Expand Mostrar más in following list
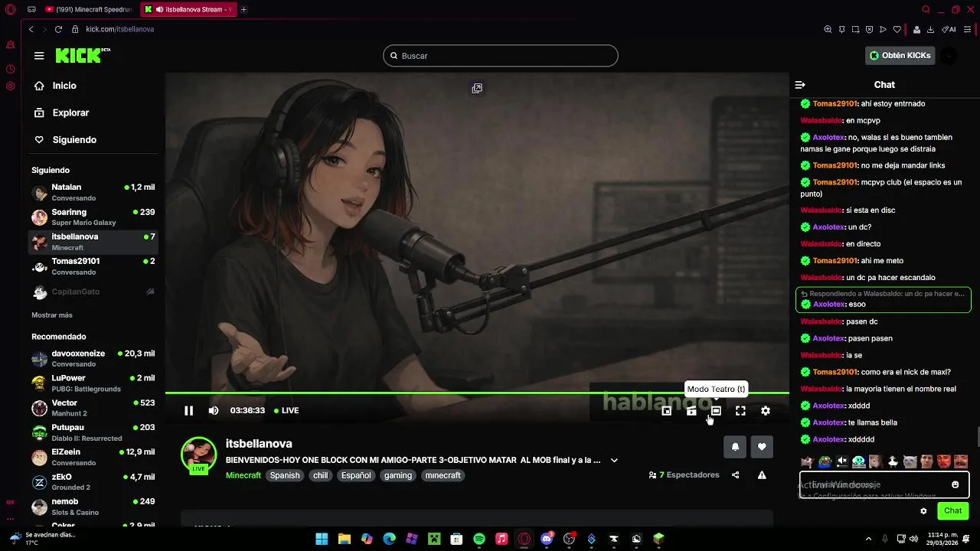 tap(52, 315)
